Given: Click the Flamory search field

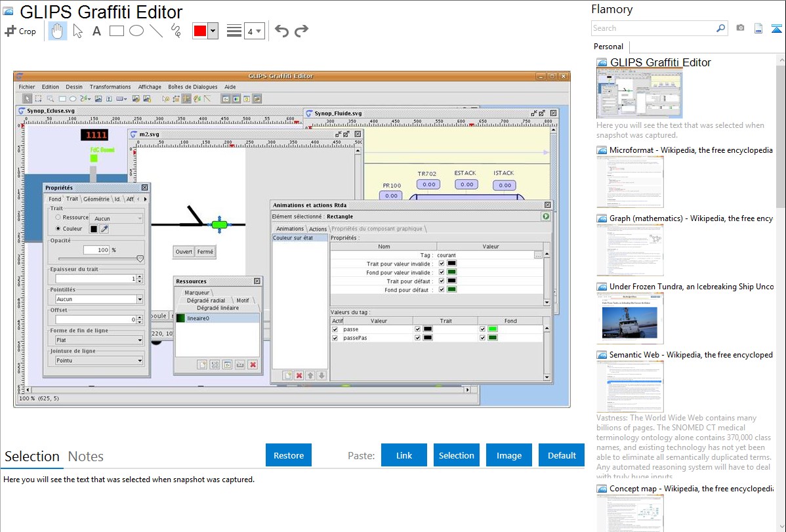Looking at the screenshot, I should (653, 28).
